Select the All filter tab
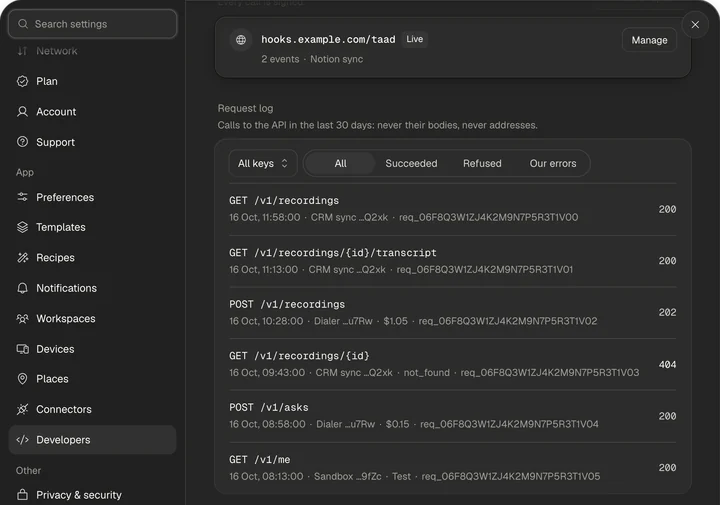This screenshot has width=720, height=505. click(x=340, y=163)
